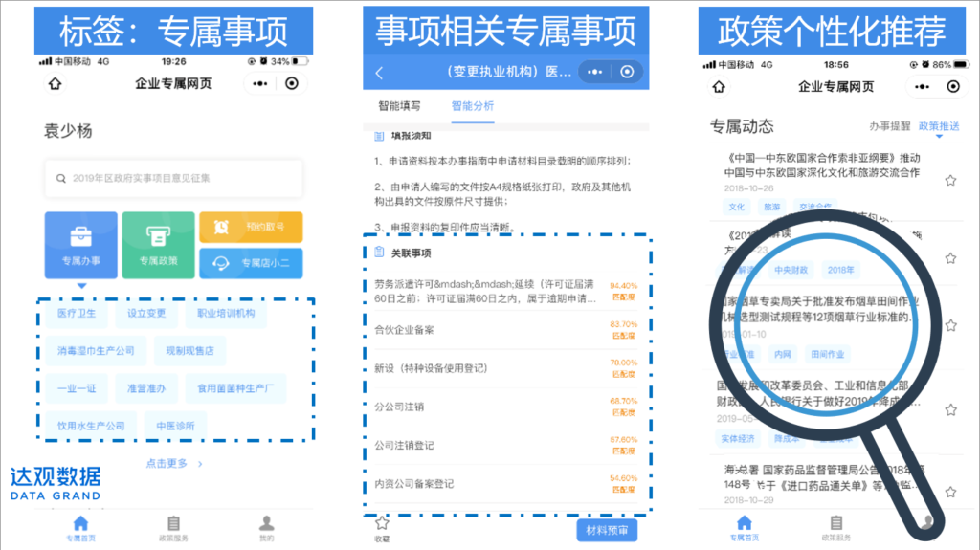The height and width of the screenshot is (550, 980).
Task: Select the 医疗卫生 tag
Action: click(77, 314)
